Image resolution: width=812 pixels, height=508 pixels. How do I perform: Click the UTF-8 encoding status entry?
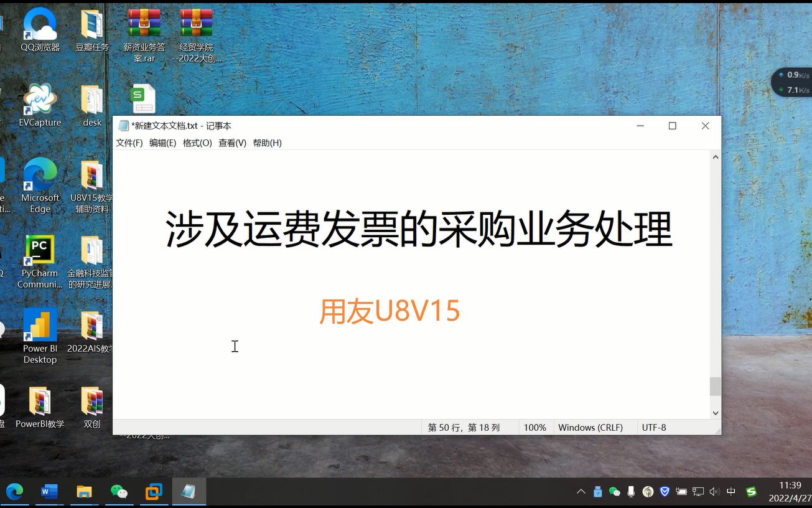654,428
